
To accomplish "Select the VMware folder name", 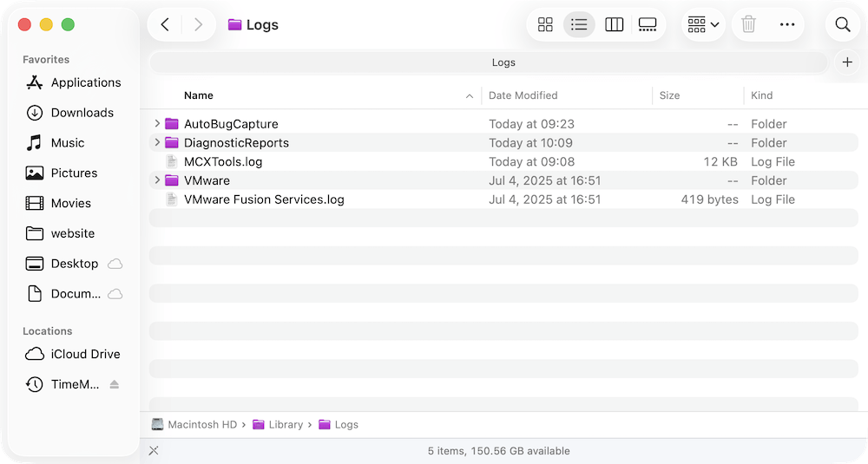I will pyautogui.click(x=207, y=181).
